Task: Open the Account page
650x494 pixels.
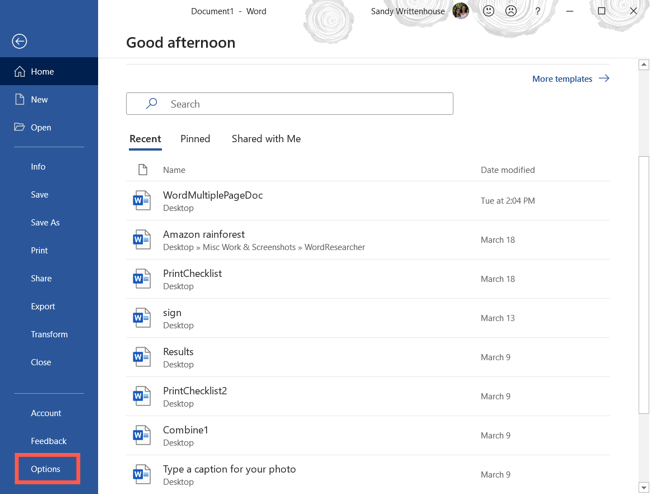Action: point(46,413)
